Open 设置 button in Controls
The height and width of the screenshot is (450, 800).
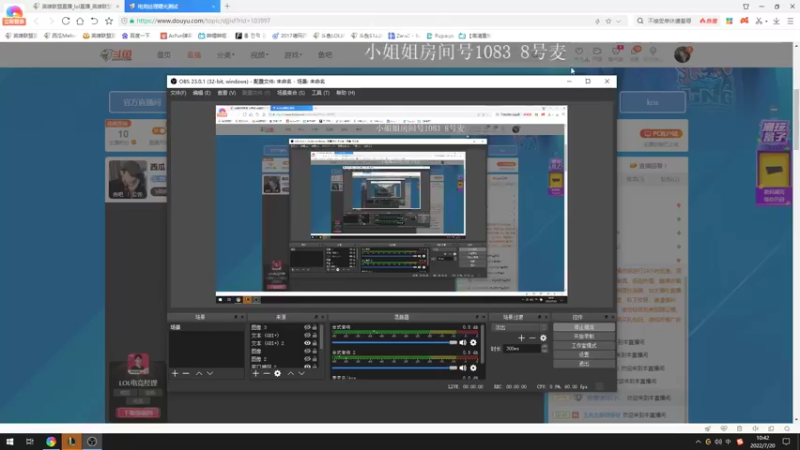(x=584, y=355)
